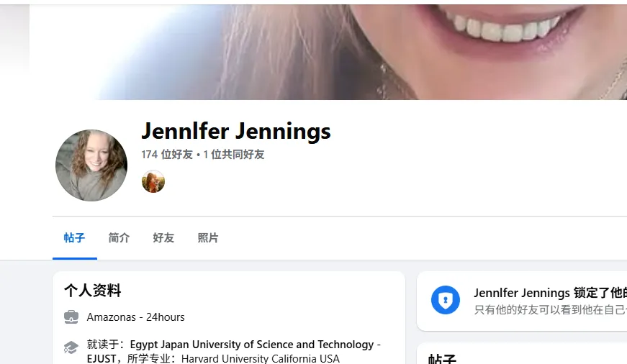The image size is (627, 364).
Task: Click the 个人资料 section heading
Action: [x=92, y=291]
